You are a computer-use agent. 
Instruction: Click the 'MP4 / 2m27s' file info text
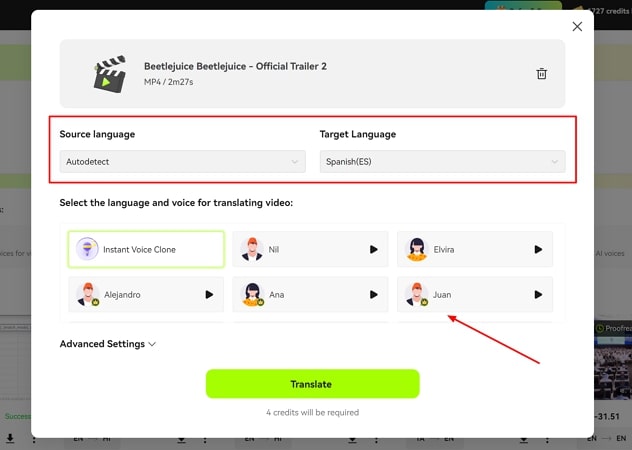pyautogui.click(x=168, y=82)
